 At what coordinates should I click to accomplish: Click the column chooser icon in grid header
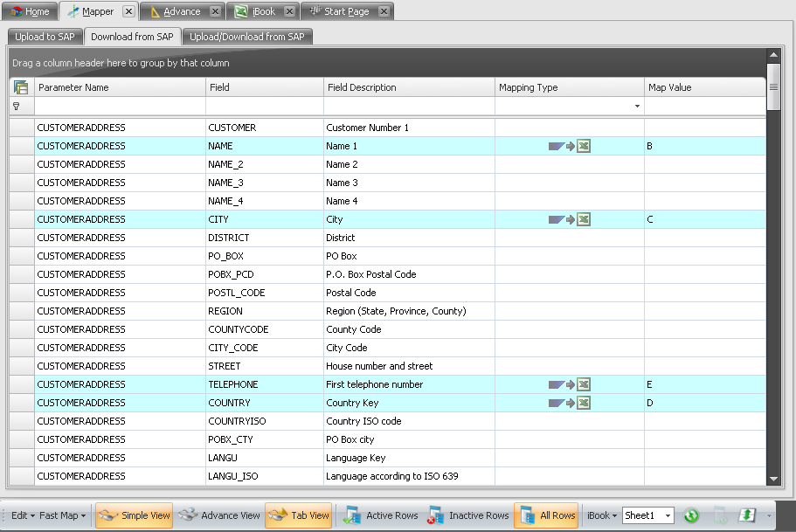[x=21, y=87]
